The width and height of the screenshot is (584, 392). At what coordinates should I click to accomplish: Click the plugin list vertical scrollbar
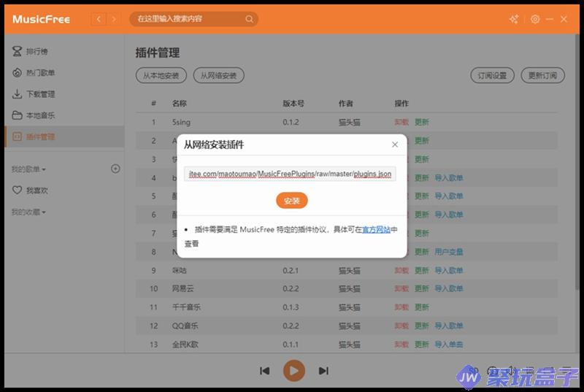pos(577,162)
